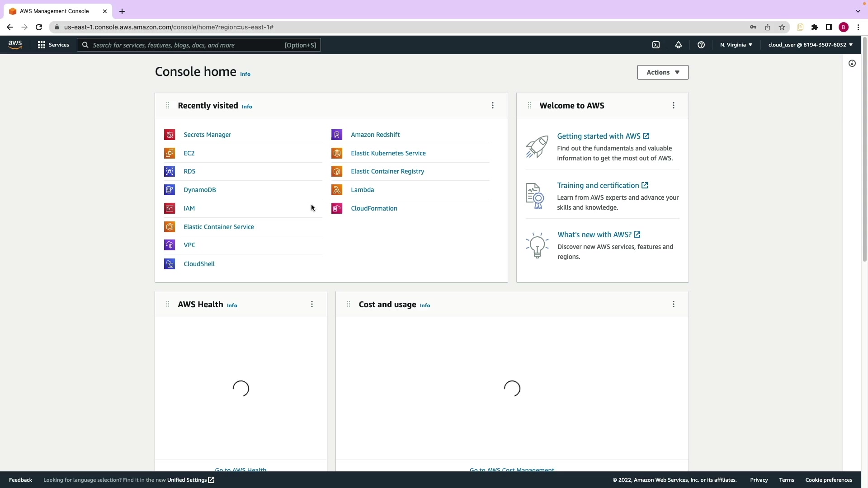This screenshot has width=868, height=488.
Task: Expand the cloud_user account dropdown
Action: [810, 45]
